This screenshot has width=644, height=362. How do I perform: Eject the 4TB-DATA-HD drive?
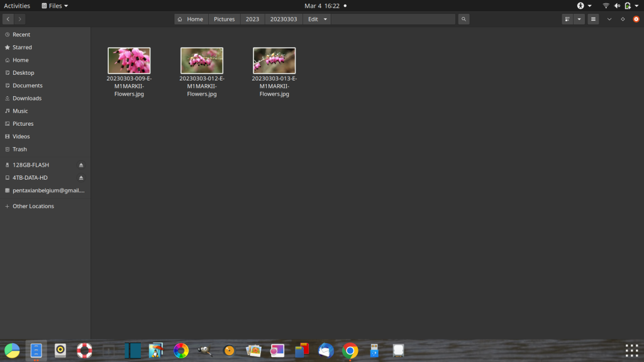coord(81,178)
